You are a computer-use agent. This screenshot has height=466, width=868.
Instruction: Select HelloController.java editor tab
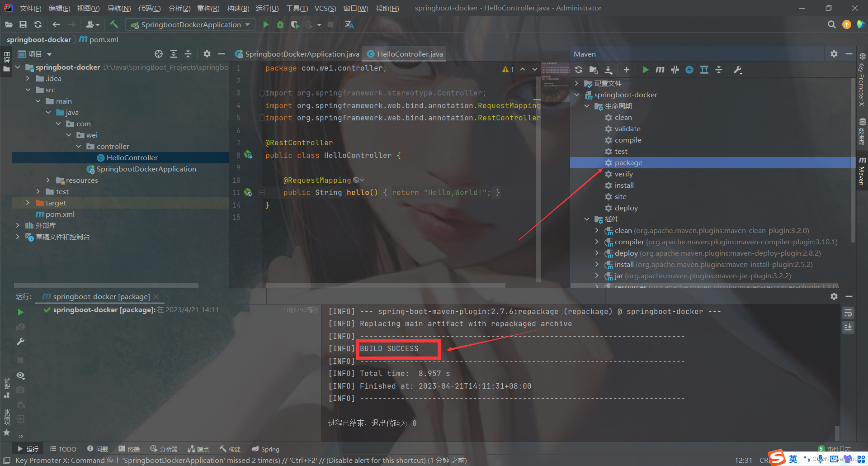pyautogui.click(x=405, y=54)
